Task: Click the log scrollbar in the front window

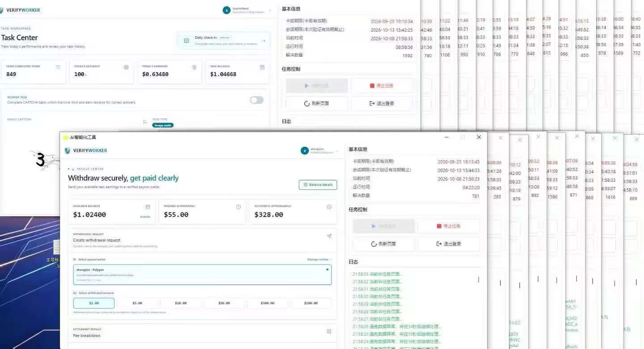Action: click(x=479, y=280)
